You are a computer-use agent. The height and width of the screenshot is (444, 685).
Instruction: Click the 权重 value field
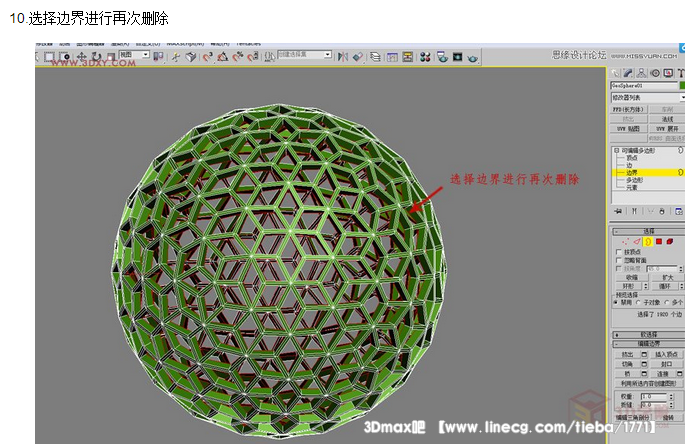[x=654, y=396]
